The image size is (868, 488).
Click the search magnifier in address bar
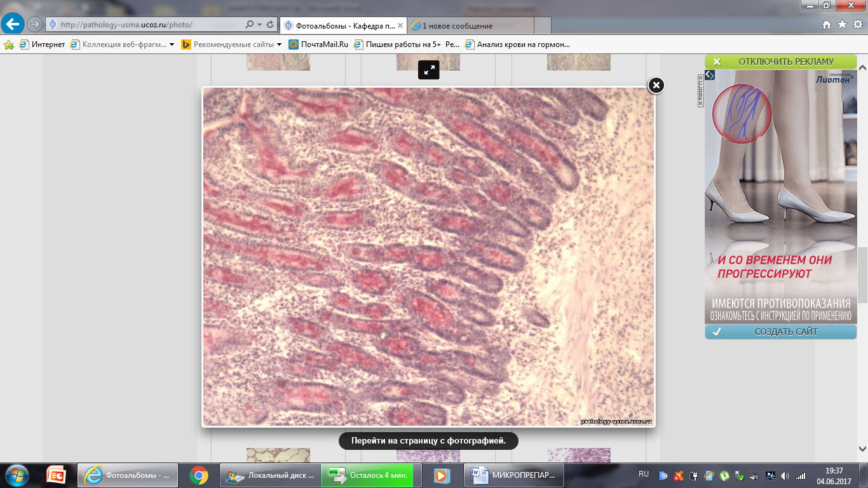tap(250, 25)
